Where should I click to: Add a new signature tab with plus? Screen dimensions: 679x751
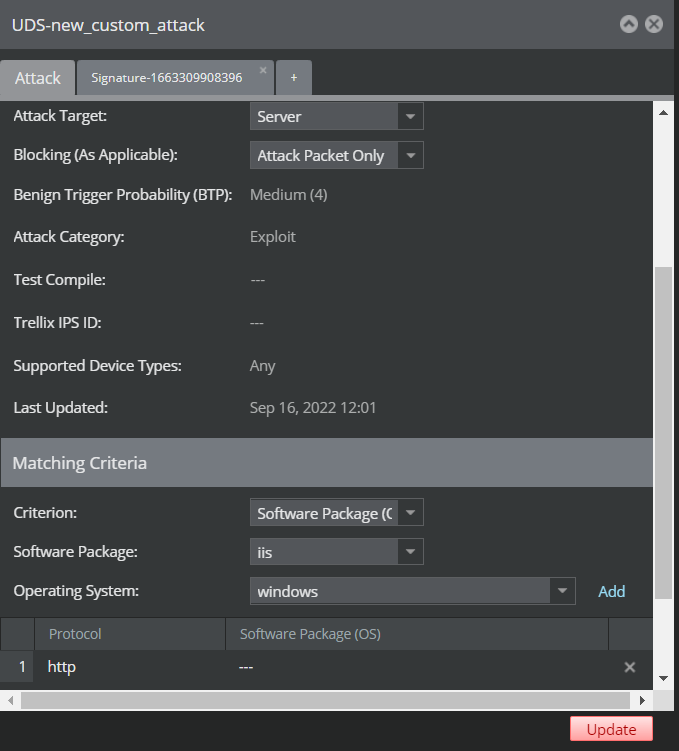pyautogui.click(x=294, y=78)
